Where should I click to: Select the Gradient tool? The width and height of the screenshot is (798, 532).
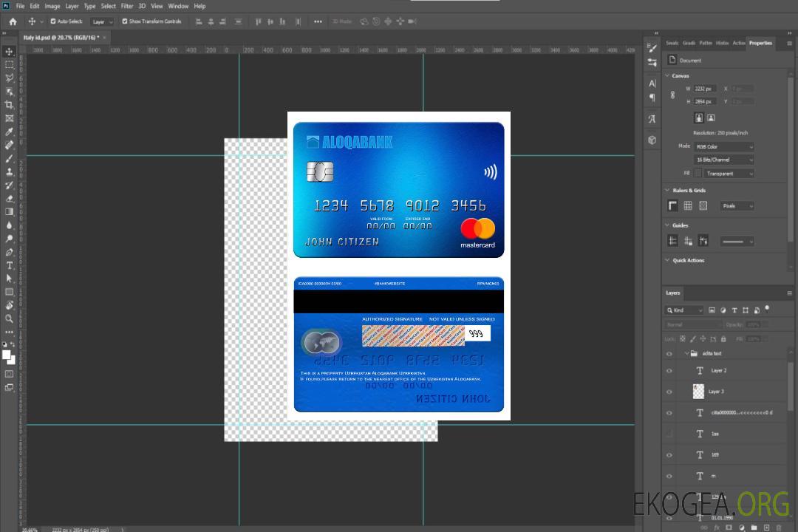tap(9, 212)
